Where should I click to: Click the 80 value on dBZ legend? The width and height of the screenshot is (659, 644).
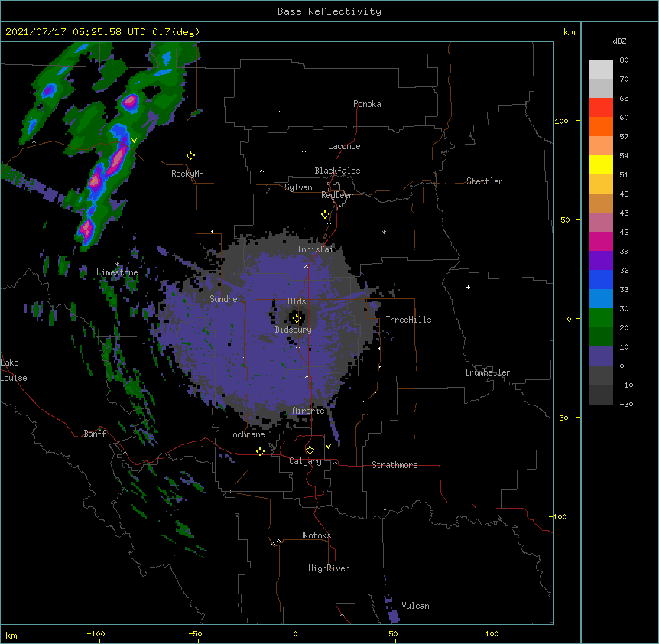coord(624,60)
